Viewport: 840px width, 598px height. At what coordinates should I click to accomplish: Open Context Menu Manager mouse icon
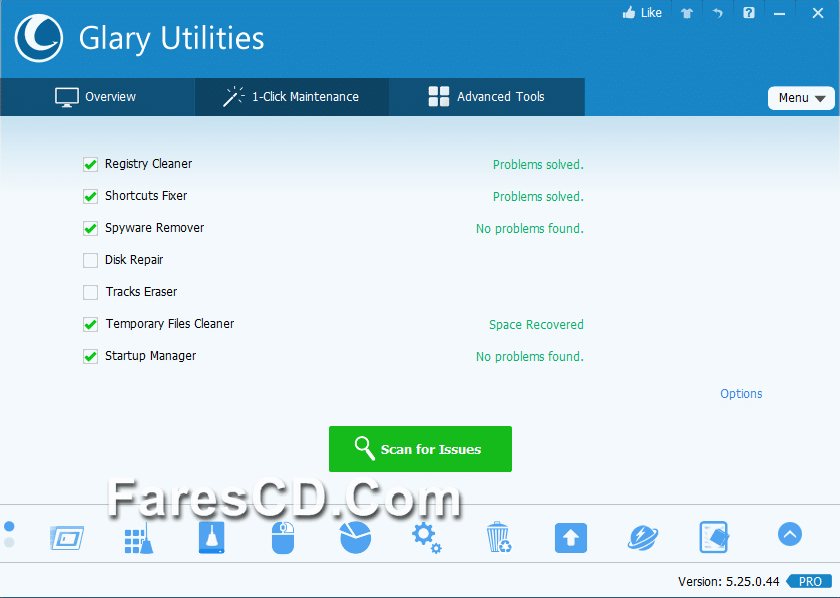pyautogui.click(x=283, y=537)
